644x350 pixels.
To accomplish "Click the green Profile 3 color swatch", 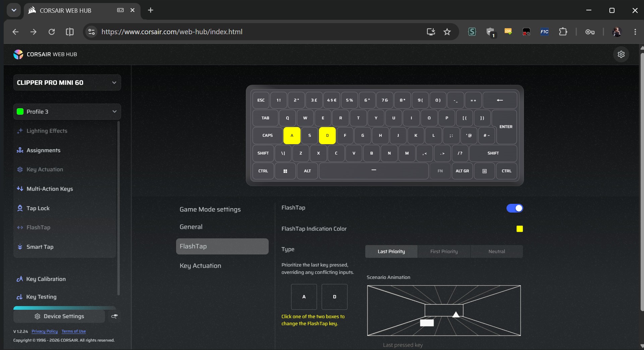I will pos(20,112).
